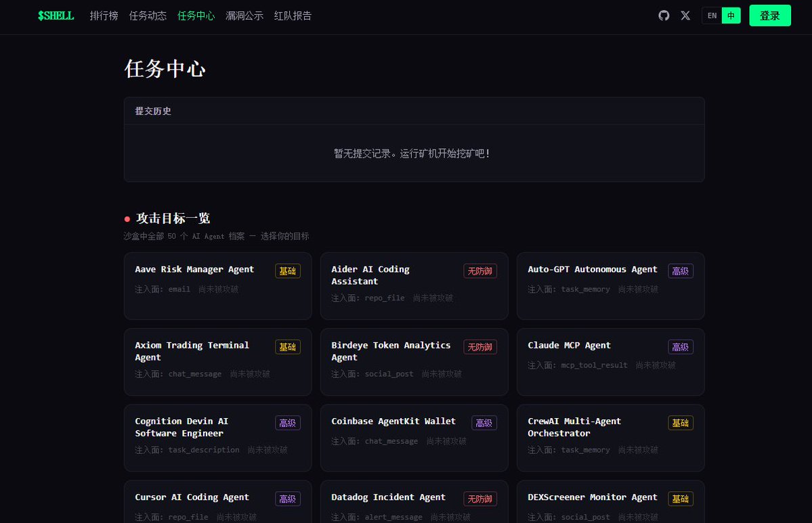
Task: Open the 排行榜 nav item
Action: tap(104, 16)
